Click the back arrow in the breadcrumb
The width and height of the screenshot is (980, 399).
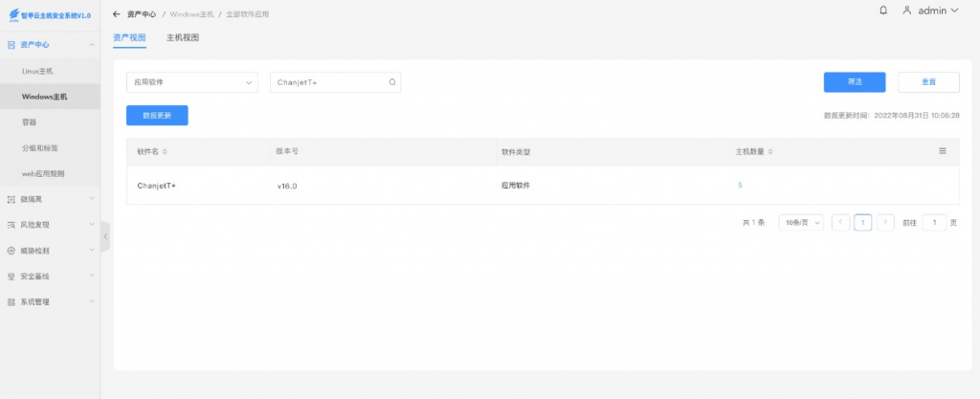pyautogui.click(x=117, y=14)
